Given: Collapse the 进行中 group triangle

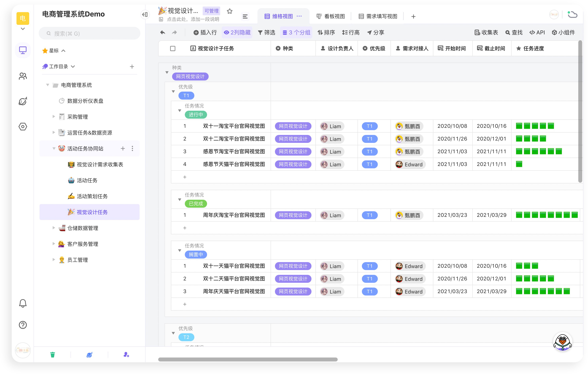Looking at the screenshot, I should (x=180, y=110).
